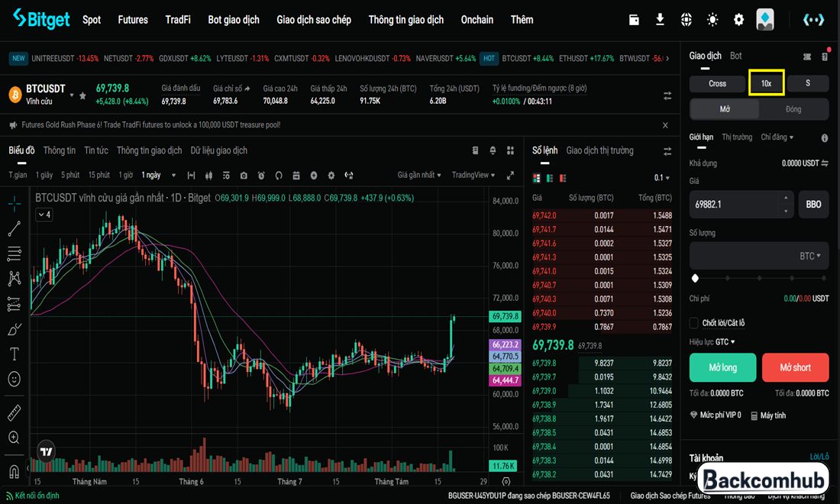Viewport: 840px width, 504px height.
Task: Open the language globe icon
Action: [x=687, y=20]
